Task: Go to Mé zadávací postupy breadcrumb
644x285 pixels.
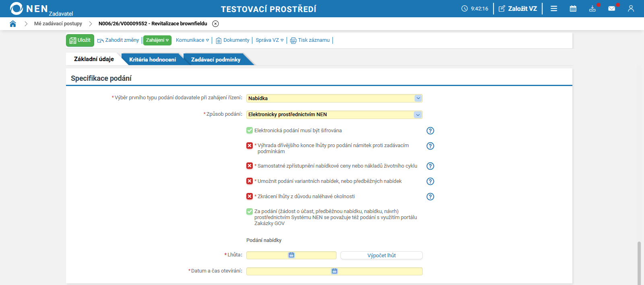Action: coord(58,24)
